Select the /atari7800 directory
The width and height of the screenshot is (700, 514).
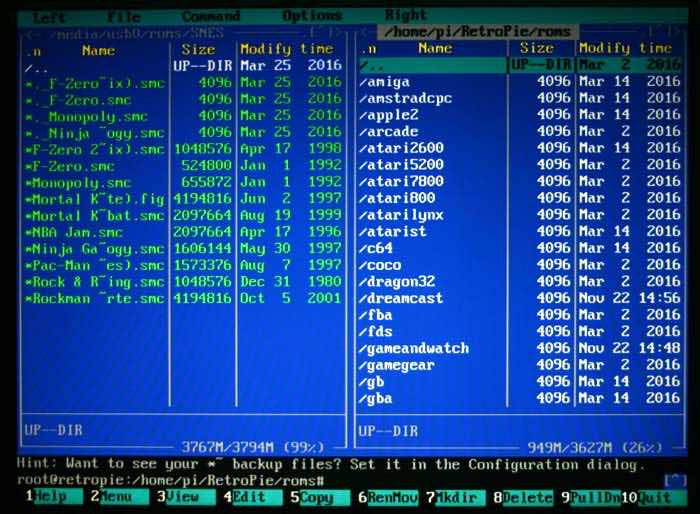[x=520, y=181]
